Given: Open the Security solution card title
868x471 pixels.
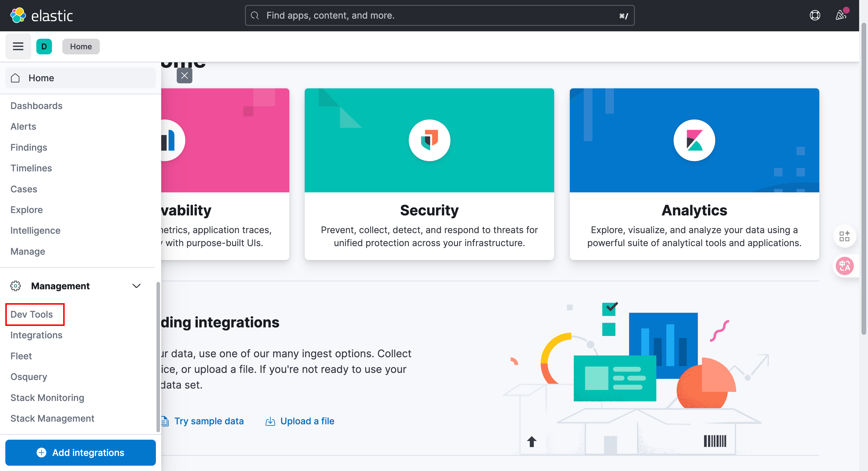Looking at the screenshot, I should 429,210.
